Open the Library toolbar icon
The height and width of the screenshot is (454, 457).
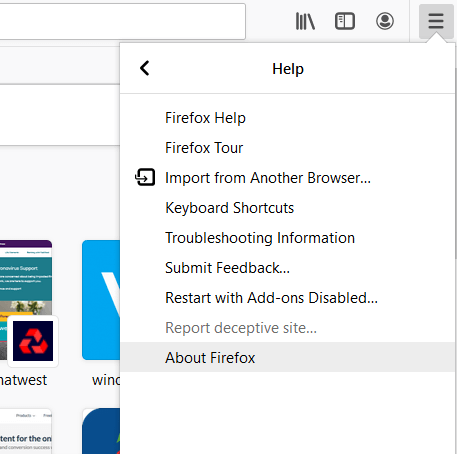tap(305, 21)
